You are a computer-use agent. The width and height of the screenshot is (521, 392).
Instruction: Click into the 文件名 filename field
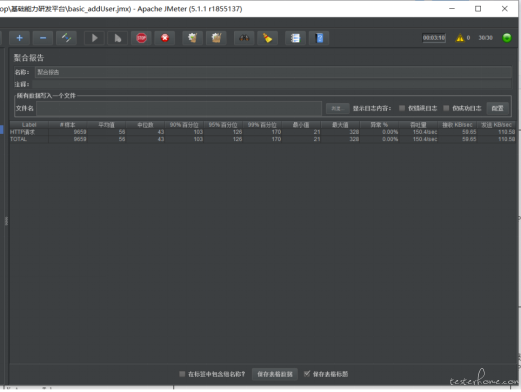click(x=179, y=108)
